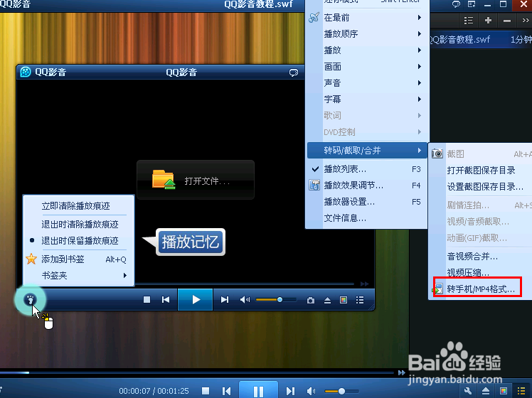Expand the 声音 submenu
Screen dimensions: 532x398
pyautogui.click(x=367, y=82)
